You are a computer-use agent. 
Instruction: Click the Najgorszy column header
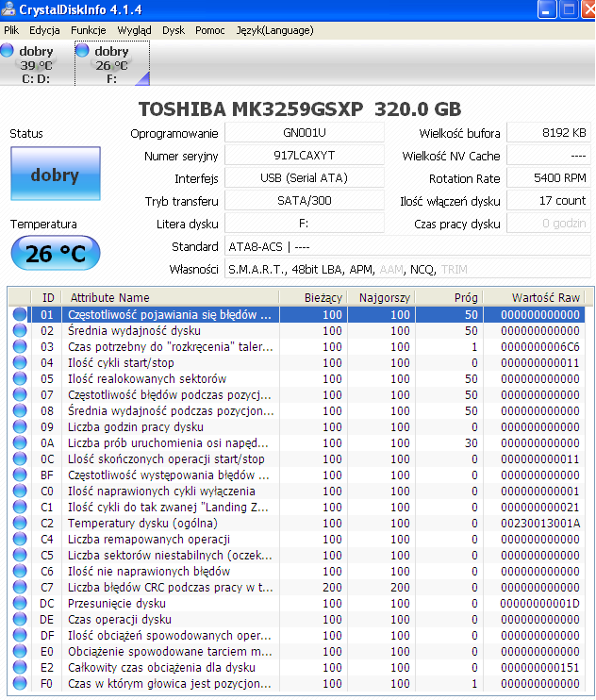coord(381,297)
